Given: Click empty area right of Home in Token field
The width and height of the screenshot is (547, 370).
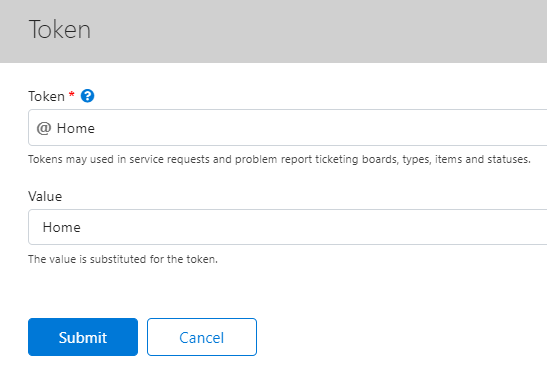Looking at the screenshot, I should [314, 128].
